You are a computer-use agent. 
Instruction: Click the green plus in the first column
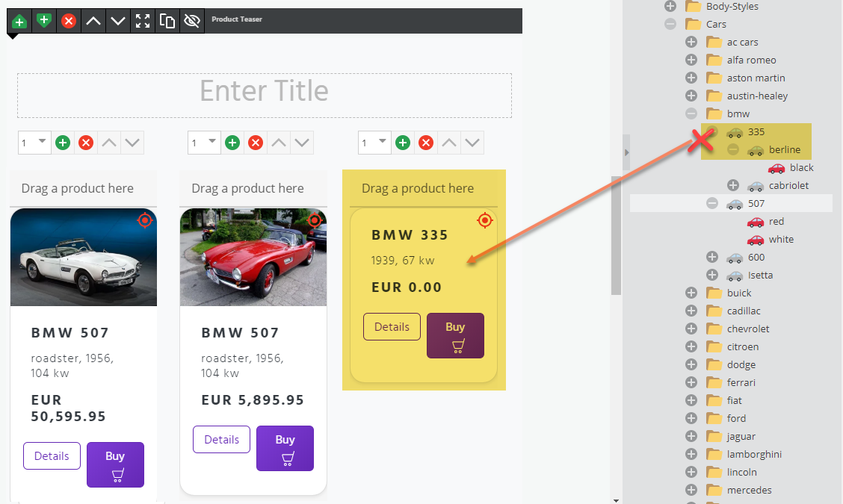click(x=63, y=143)
